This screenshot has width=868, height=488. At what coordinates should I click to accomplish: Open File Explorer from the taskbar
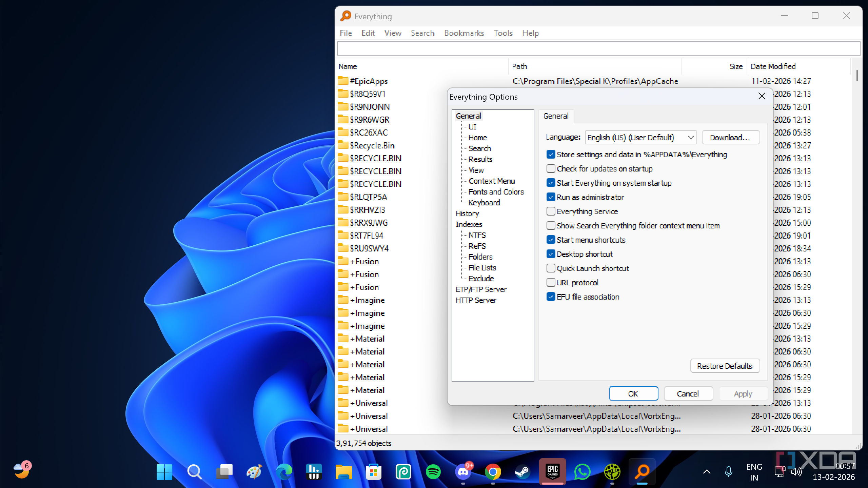(343, 471)
